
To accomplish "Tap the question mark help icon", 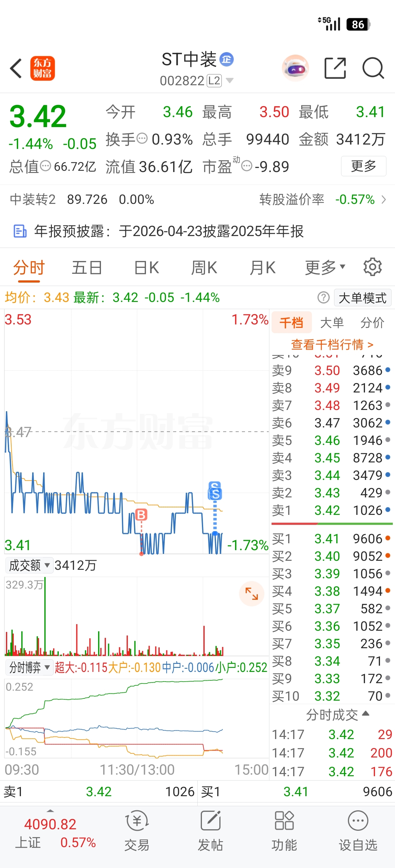I will (323, 298).
